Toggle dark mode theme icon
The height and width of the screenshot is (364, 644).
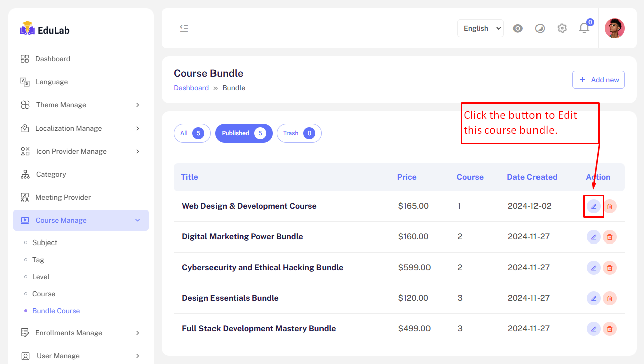[540, 28]
